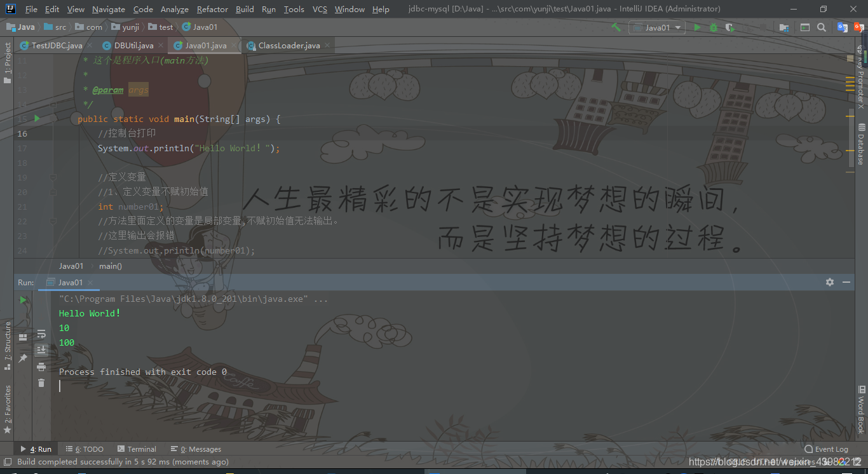Print the console output with the printer icon

(41, 367)
